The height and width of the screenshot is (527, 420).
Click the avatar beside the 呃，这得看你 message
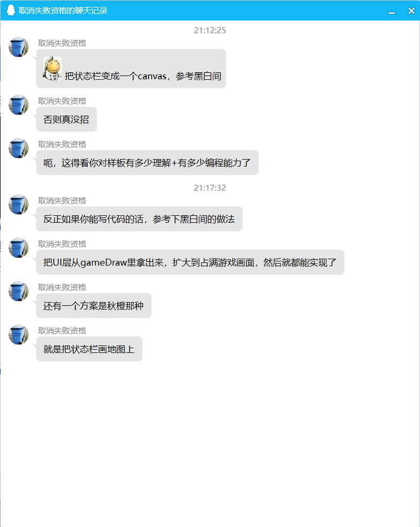tap(19, 148)
